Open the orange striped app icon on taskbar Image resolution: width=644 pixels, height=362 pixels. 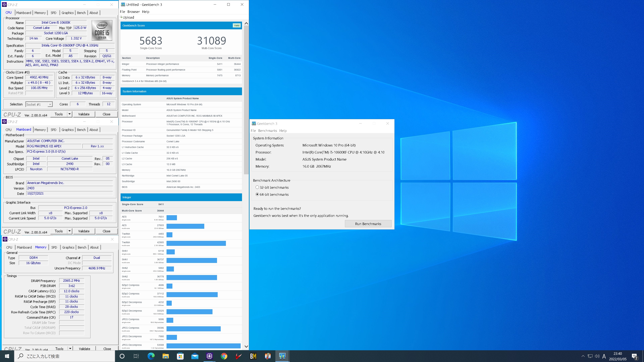coord(268,356)
